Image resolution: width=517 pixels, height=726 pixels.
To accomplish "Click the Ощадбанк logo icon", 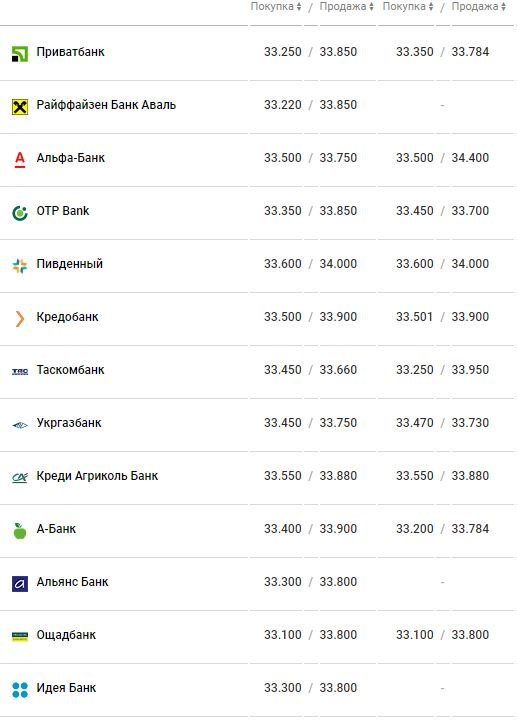I will coord(20,637).
